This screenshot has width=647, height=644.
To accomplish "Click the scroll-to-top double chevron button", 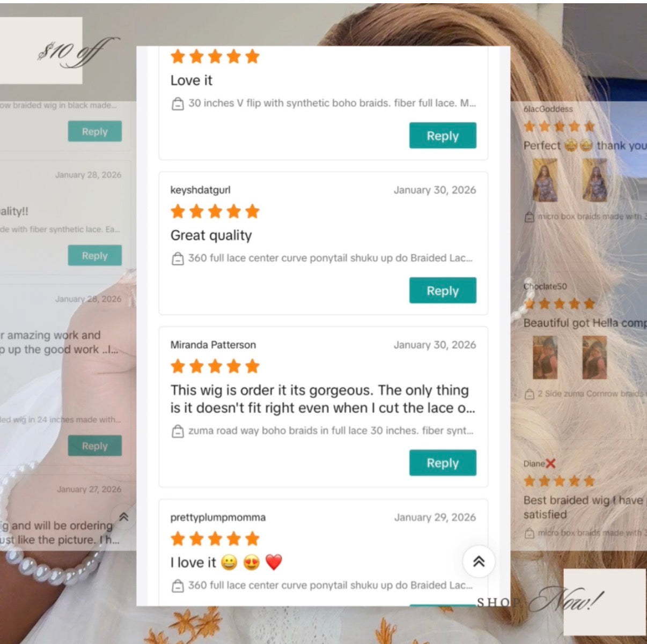I will click(479, 561).
